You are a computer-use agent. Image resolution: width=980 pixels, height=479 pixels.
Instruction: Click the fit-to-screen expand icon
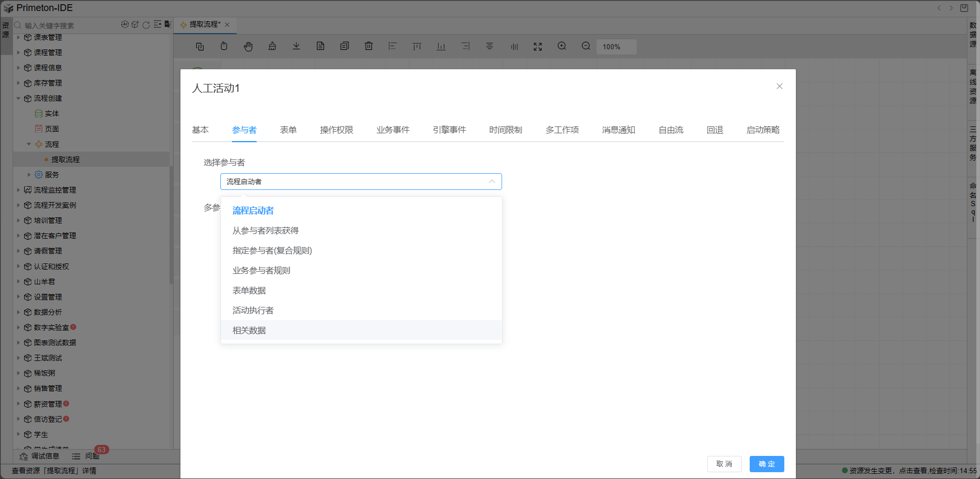pyautogui.click(x=538, y=47)
